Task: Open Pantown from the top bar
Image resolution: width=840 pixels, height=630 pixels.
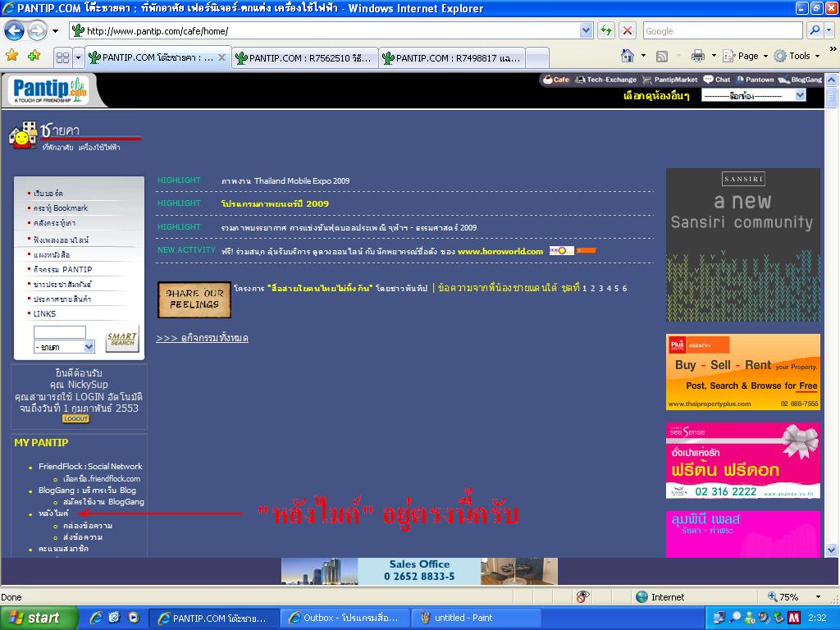Action: point(756,80)
